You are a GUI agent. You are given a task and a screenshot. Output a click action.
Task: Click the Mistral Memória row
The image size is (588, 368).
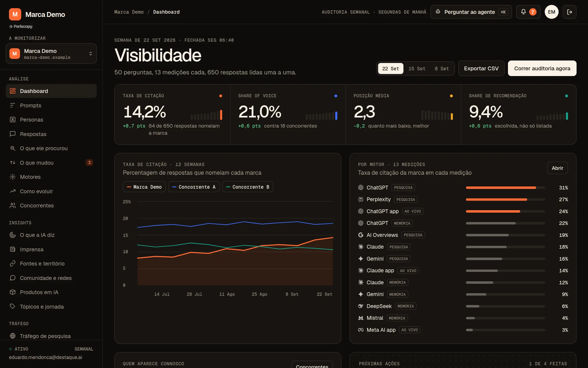point(463,318)
